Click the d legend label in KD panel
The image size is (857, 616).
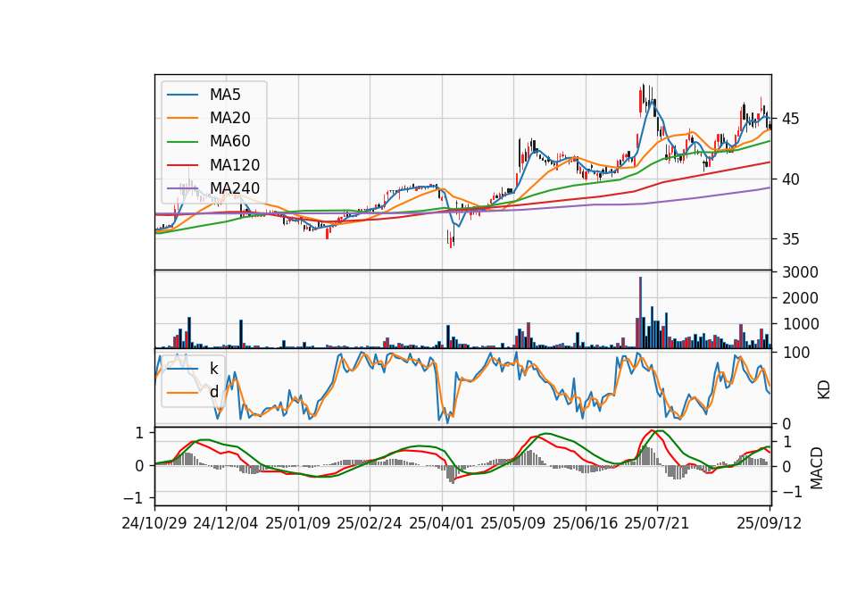click(214, 392)
